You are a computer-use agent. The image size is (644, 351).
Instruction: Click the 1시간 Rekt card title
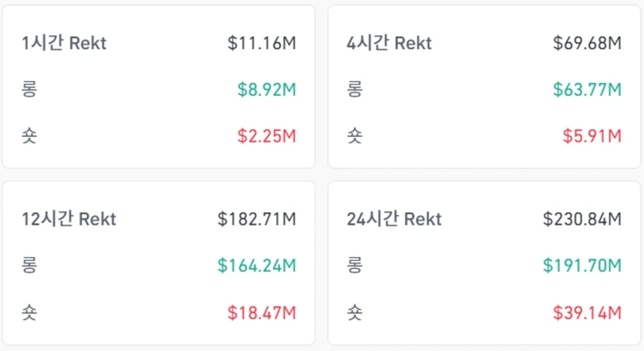tap(64, 43)
